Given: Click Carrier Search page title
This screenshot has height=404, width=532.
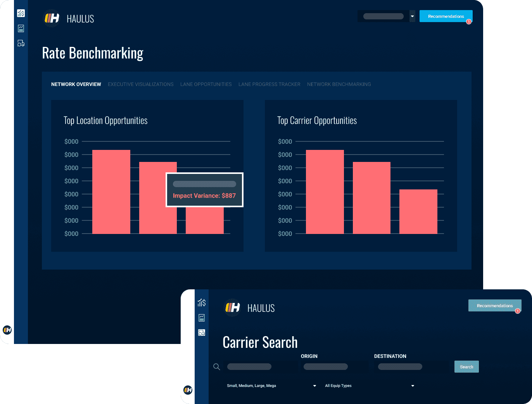Looking at the screenshot, I should tap(260, 342).
